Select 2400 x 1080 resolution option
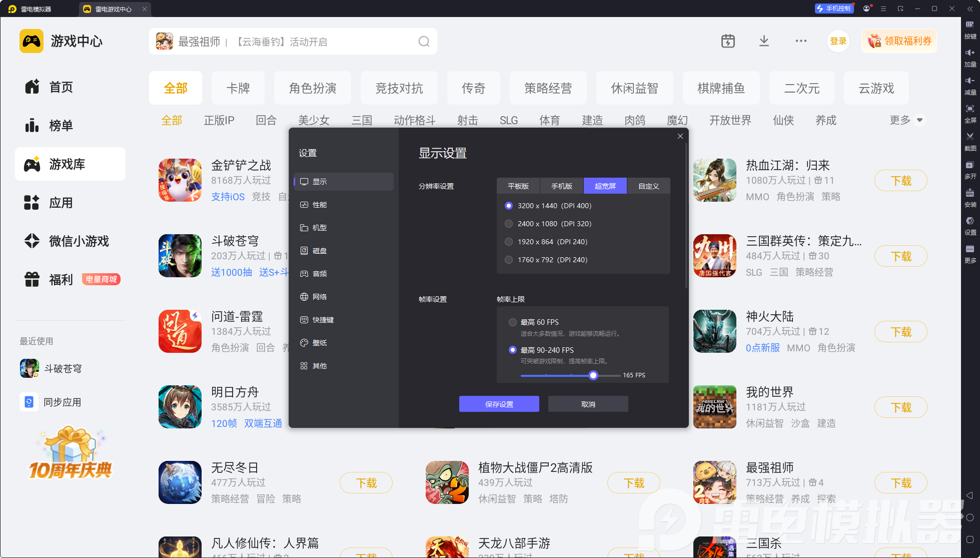The image size is (980, 558). 509,224
